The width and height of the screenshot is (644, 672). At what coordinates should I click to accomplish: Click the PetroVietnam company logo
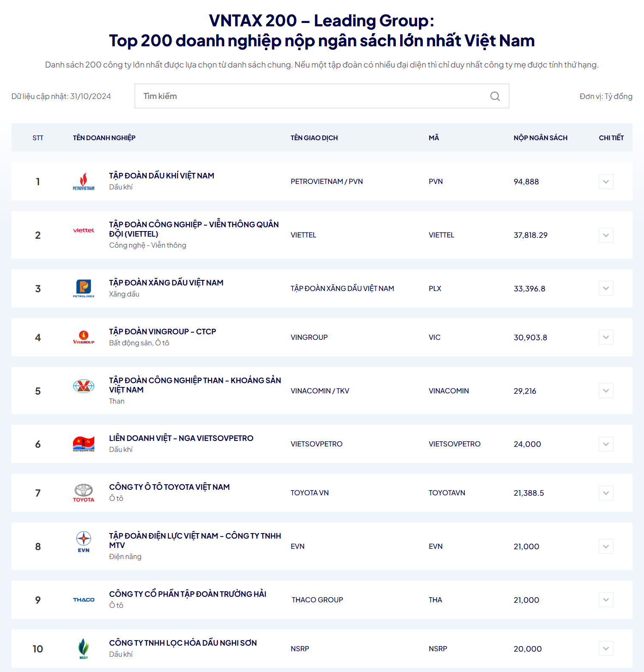click(x=83, y=181)
